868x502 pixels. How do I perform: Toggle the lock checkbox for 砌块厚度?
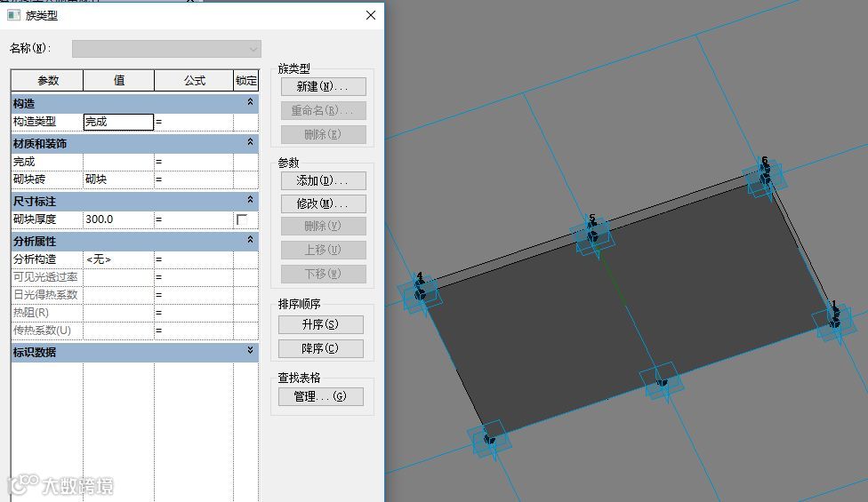coord(242,219)
